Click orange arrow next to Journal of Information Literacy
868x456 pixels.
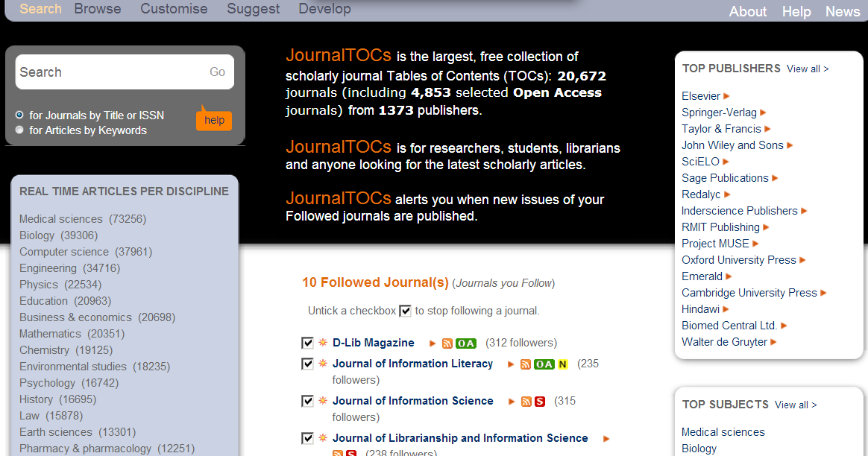point(512,364)
